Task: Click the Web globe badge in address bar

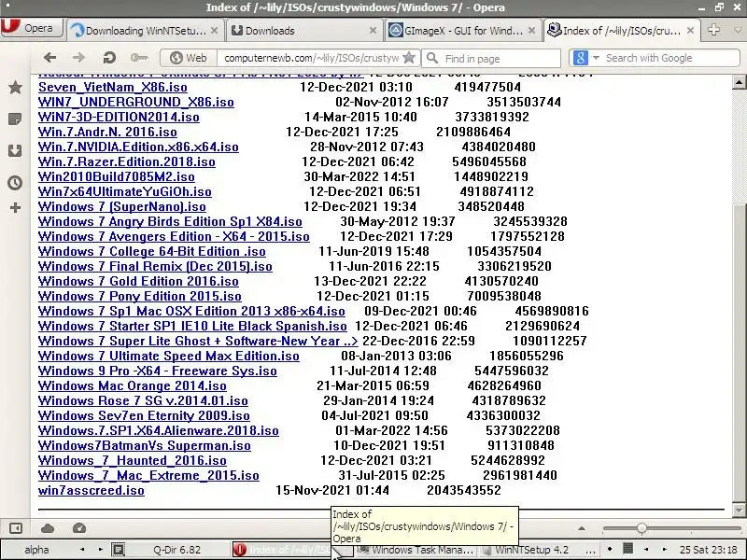Action: pos(189,58)
